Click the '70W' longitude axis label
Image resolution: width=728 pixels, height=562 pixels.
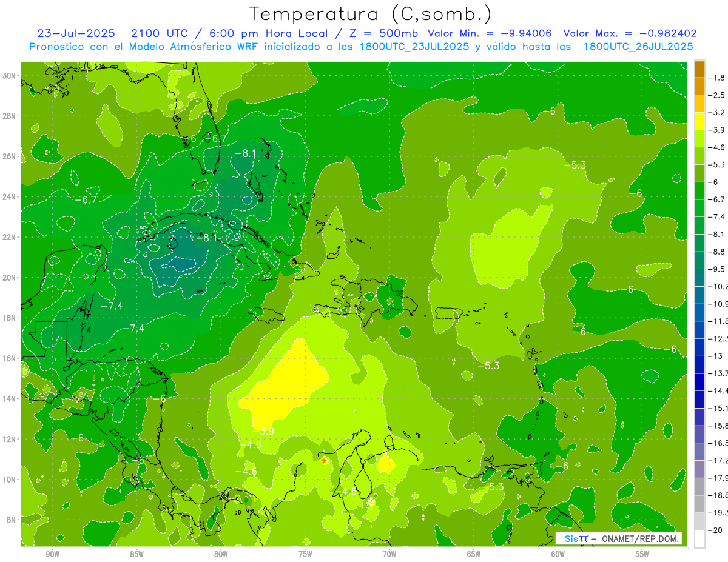(389, 554)
